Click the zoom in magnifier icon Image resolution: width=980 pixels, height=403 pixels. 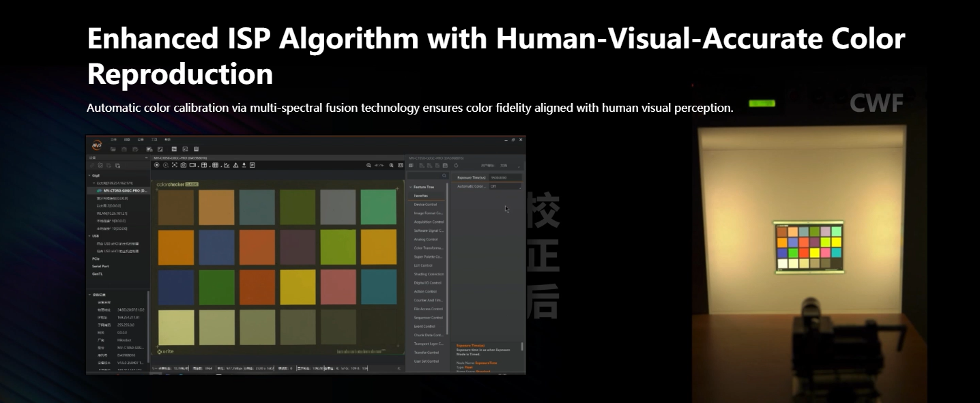pos(391,165)
